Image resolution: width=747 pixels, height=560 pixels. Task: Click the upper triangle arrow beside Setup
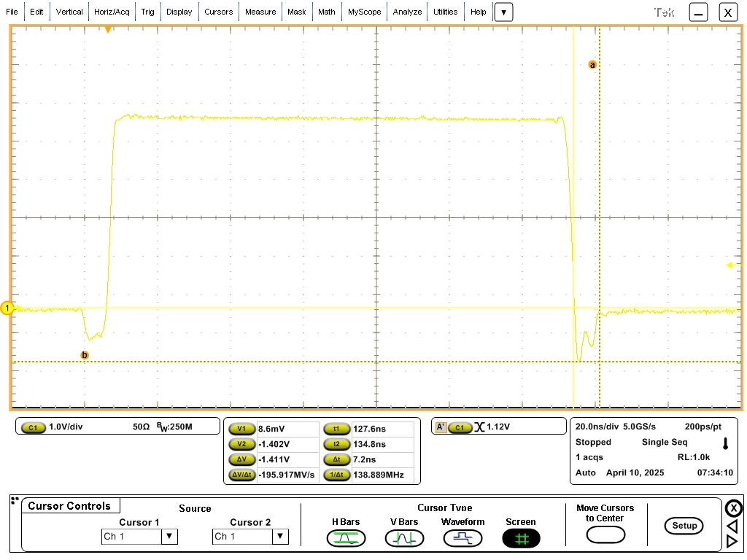tap(732, 526)
